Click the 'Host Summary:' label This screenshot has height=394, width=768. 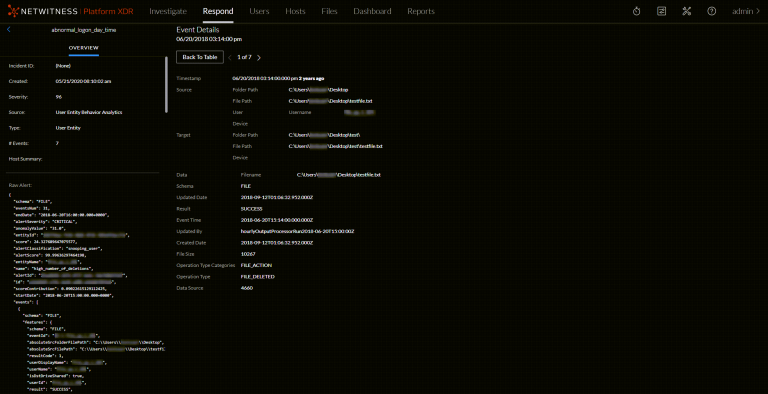(x=25, y=159)
